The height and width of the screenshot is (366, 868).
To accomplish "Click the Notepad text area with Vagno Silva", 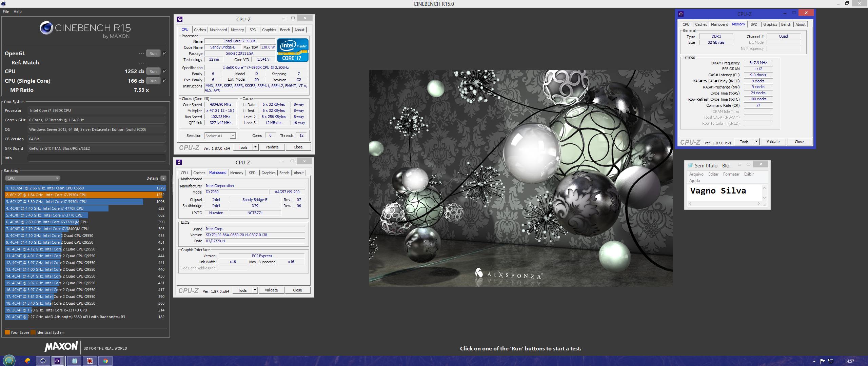I will point(725,193).
